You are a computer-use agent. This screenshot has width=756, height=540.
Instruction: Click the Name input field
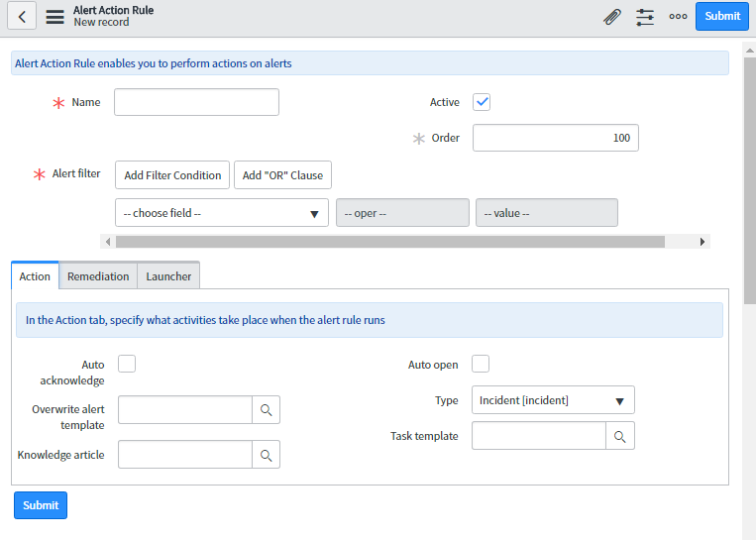pyautogui.click(x=196, y=102)
